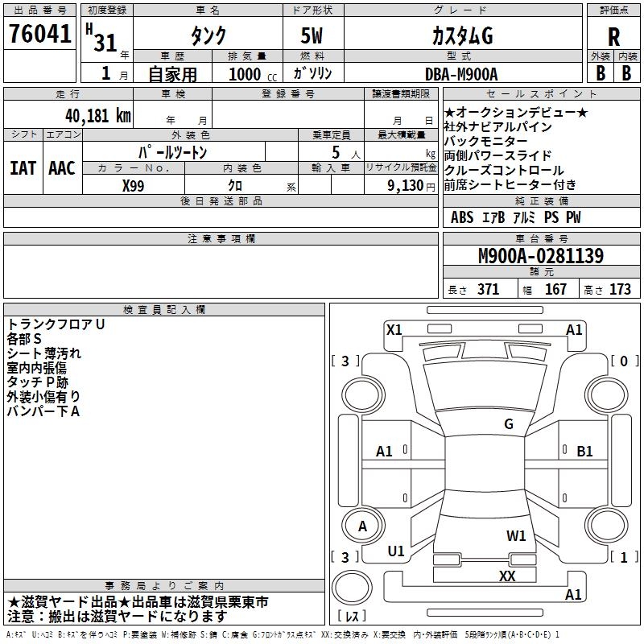
Task: Click the interior color クロ
Action: click(235, 186)
